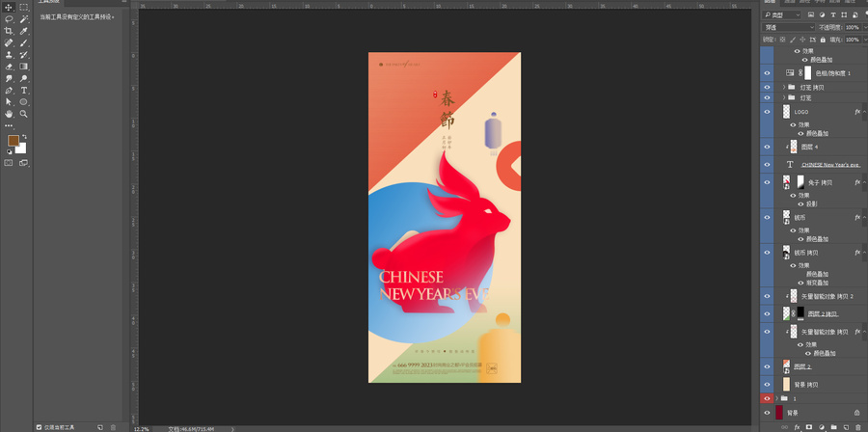Select the Pen tool

(x=9, y=91)
